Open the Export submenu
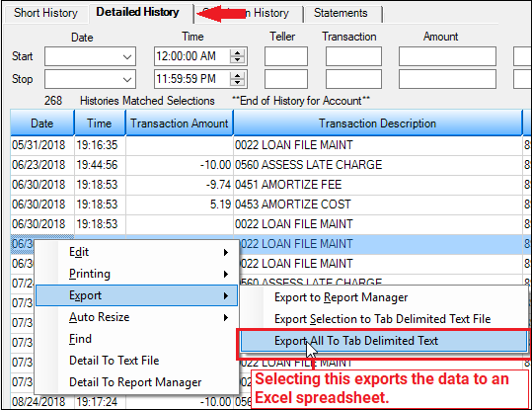The width and height of the screenshot is (532, 410). pos(136,295)
